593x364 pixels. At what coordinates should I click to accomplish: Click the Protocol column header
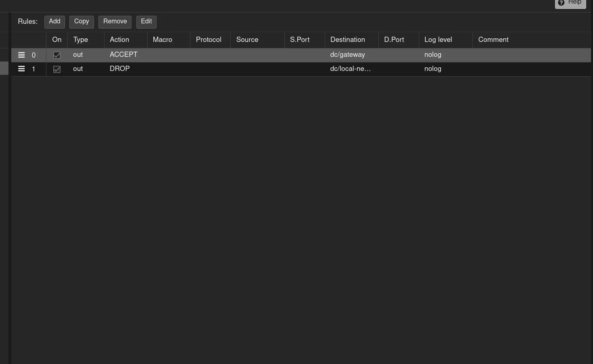coord(209,40)
